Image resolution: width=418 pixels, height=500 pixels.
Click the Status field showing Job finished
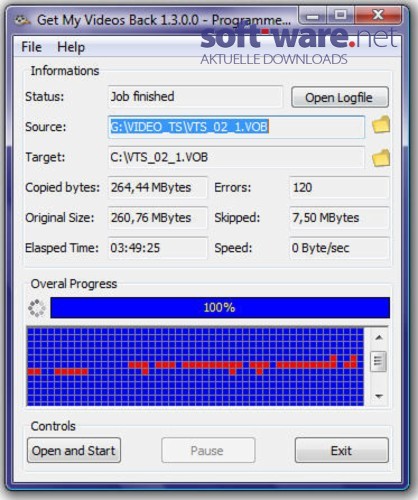195,97
